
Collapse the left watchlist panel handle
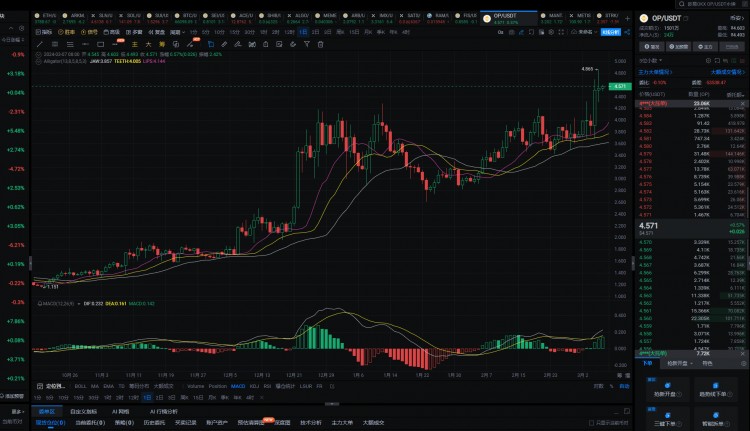[x=31, y=263]
